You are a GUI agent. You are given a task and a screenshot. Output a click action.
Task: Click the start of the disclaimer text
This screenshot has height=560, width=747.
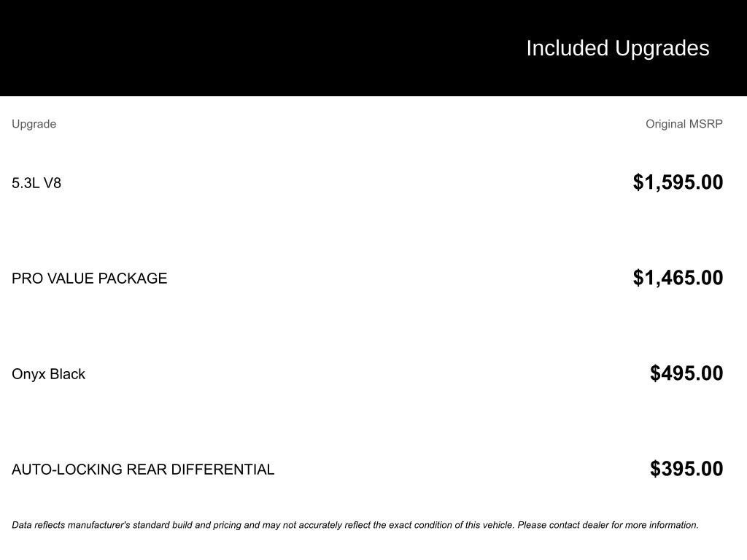(22, 525)
